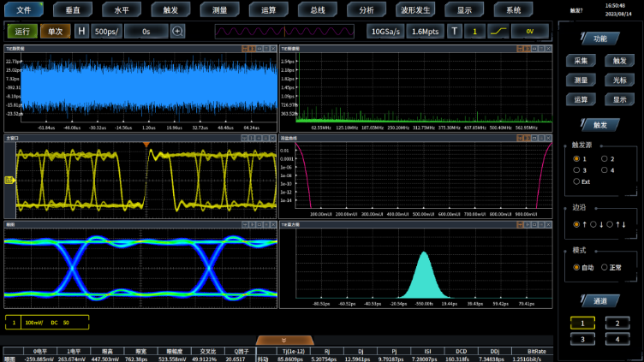Select Ext as trigger source
Image resolution: width=644 pixels, height=362 pixels.
[x=576, y=181]
